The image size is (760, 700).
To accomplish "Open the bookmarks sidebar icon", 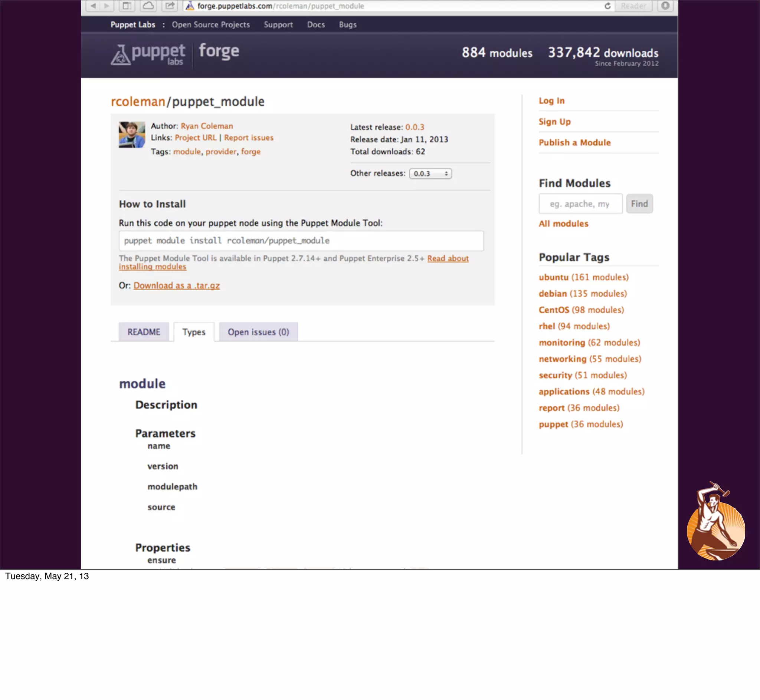I will click(x=127, y=6).
